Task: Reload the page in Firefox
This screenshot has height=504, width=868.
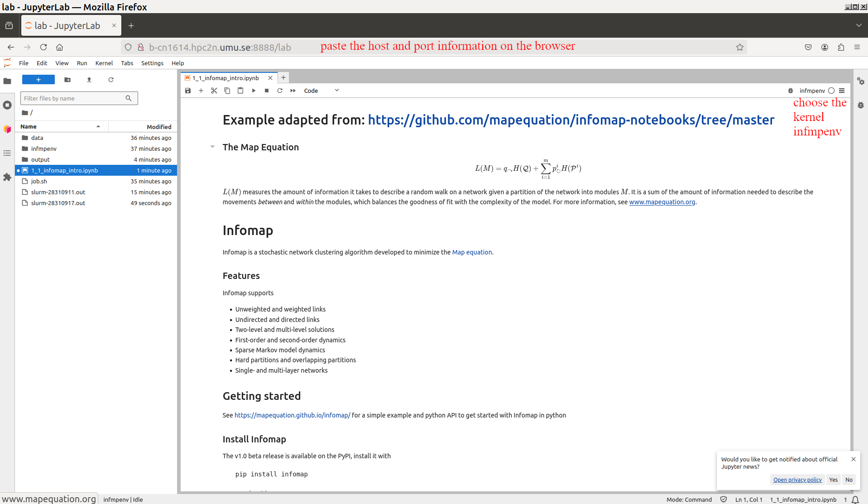Action: [x=43, y=47]
